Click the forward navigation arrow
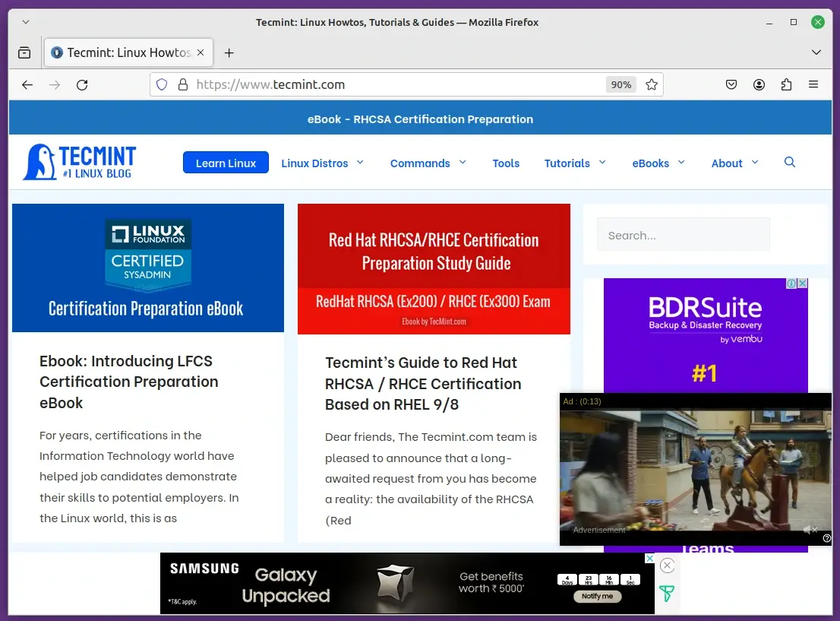This screenshot has height=621, width=840. (x=55, y=84)
